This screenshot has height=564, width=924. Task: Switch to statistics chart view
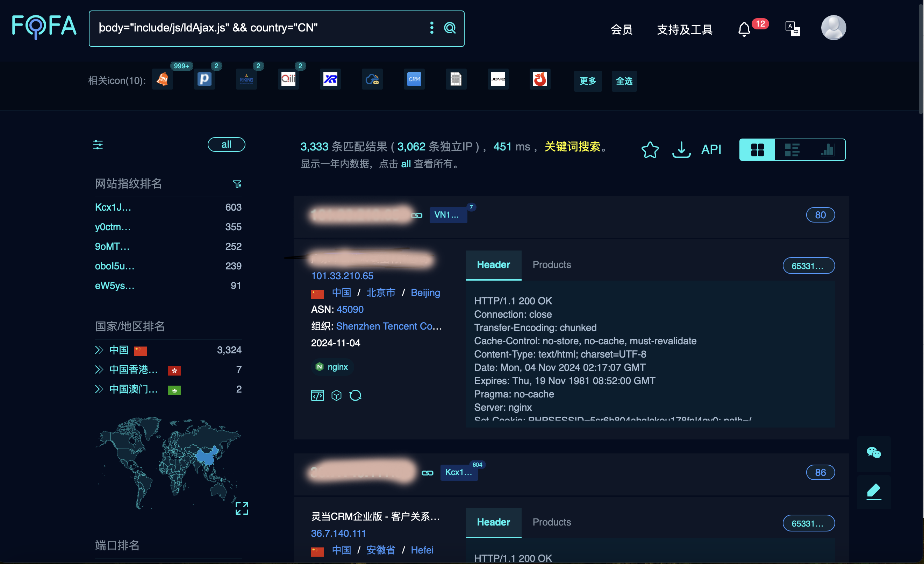pos(827,150)
